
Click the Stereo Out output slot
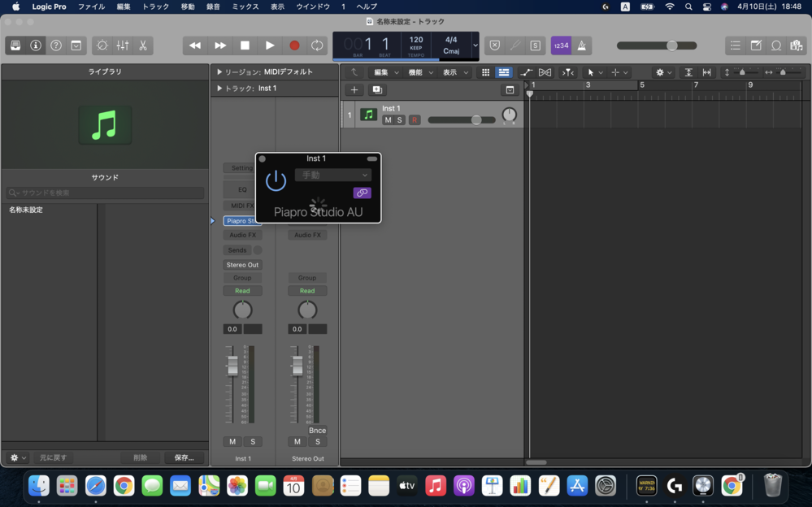coord(242,265)
